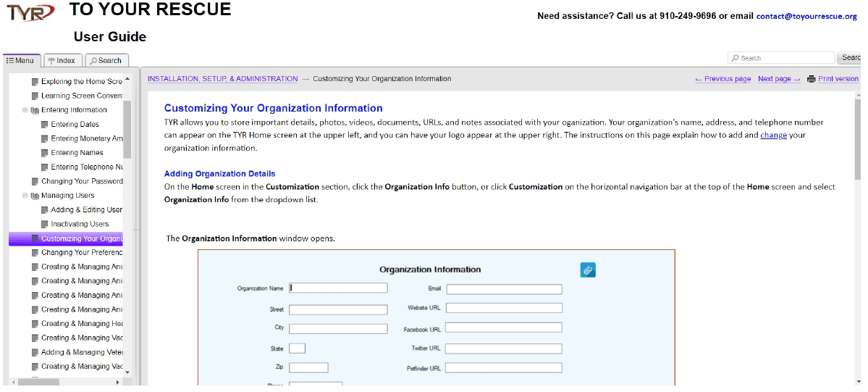The width and height of the screenshot is (868, 392).
Task: Click the menu tree's horizontal scroll left arrow
Action: [x=14, y=382]
